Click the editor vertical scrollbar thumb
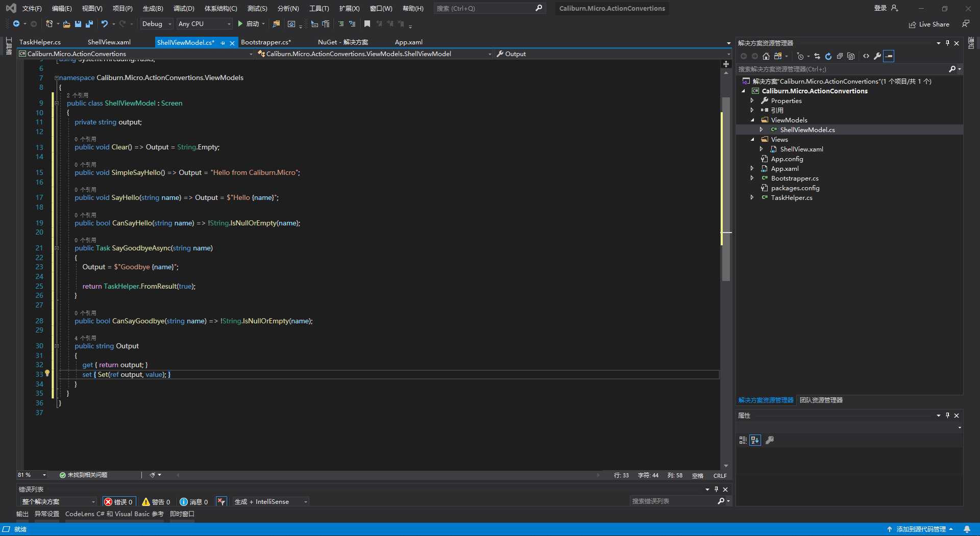980x536 pixels. (x=726, y=189)
